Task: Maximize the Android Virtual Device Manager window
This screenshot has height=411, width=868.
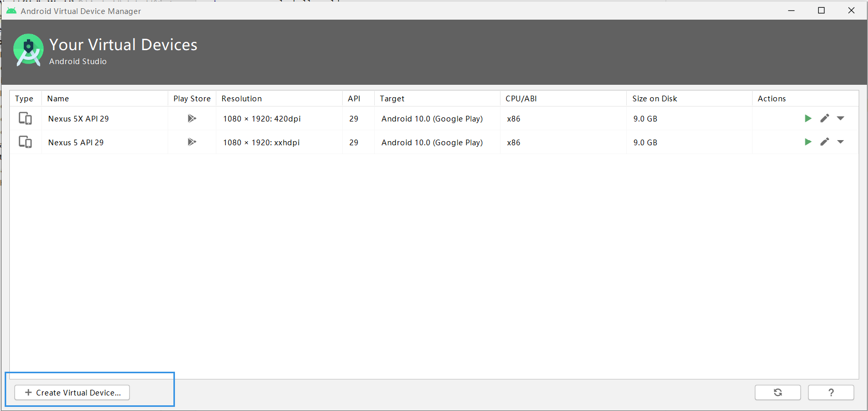Action: tap(821, 10)
